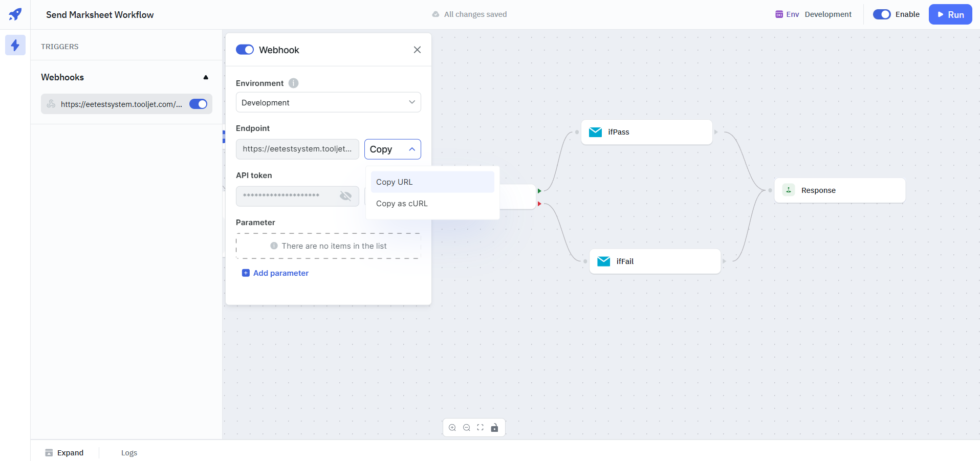Viewport: 980px width, 461px height.
Task: Reveal the hidden API token
Action: coord(346,196)
